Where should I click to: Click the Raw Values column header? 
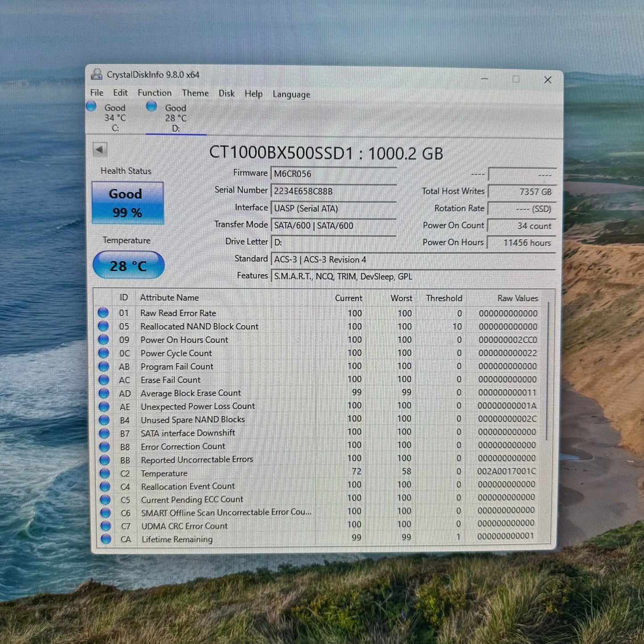(x=517, y=298)
